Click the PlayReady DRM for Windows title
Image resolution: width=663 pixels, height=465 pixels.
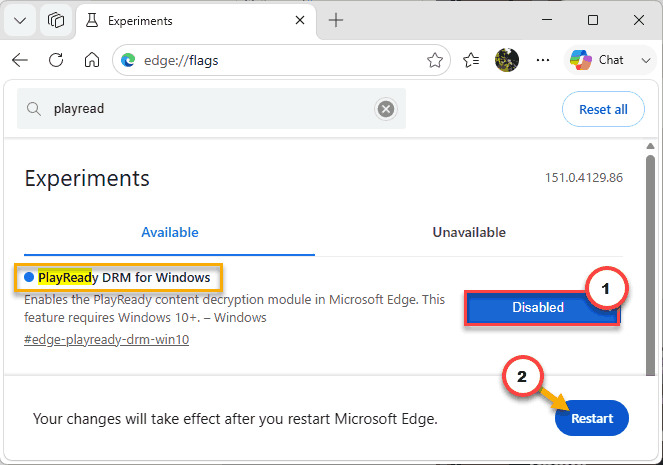[124, 278]
